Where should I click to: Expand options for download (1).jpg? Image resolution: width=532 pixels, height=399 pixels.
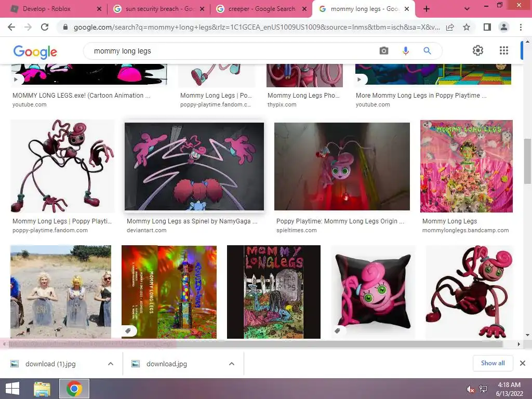(x=111, y=364)
